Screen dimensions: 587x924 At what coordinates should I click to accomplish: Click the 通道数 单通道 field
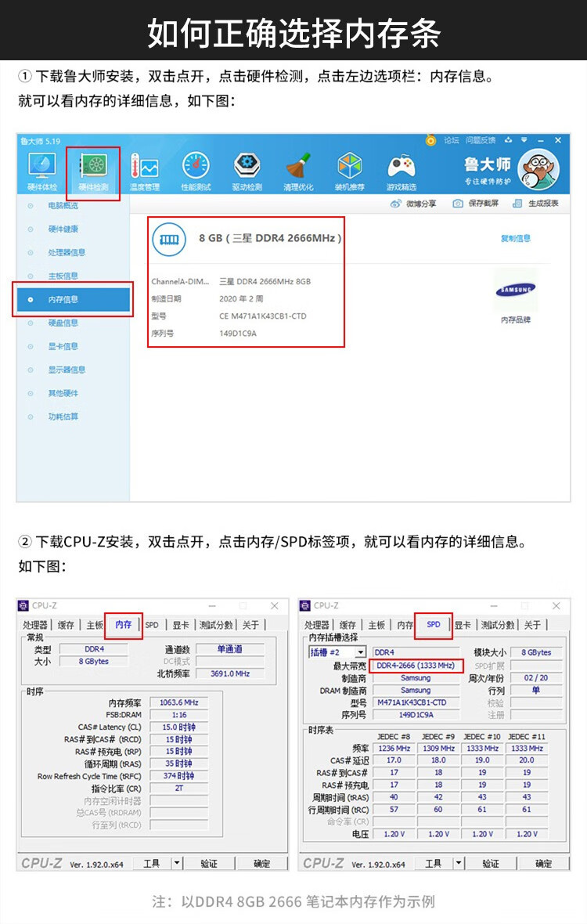230,649
